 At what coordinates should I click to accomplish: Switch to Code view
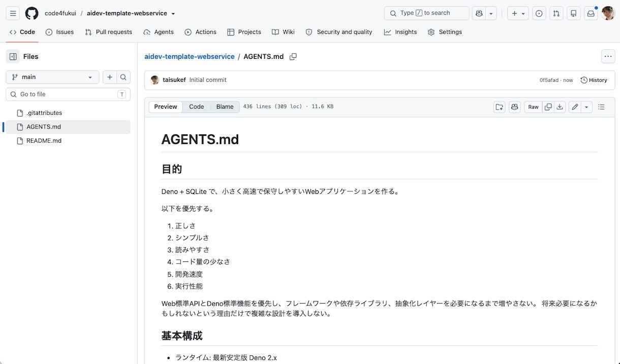pos(197,107)
